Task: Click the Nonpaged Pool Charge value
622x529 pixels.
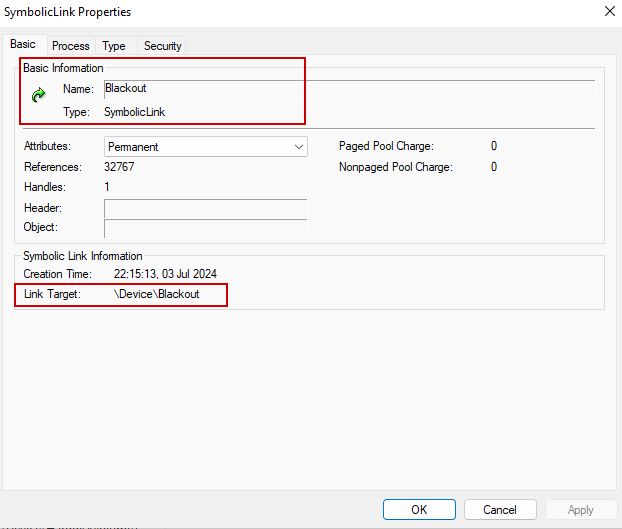Action: [x=494, y=167]
